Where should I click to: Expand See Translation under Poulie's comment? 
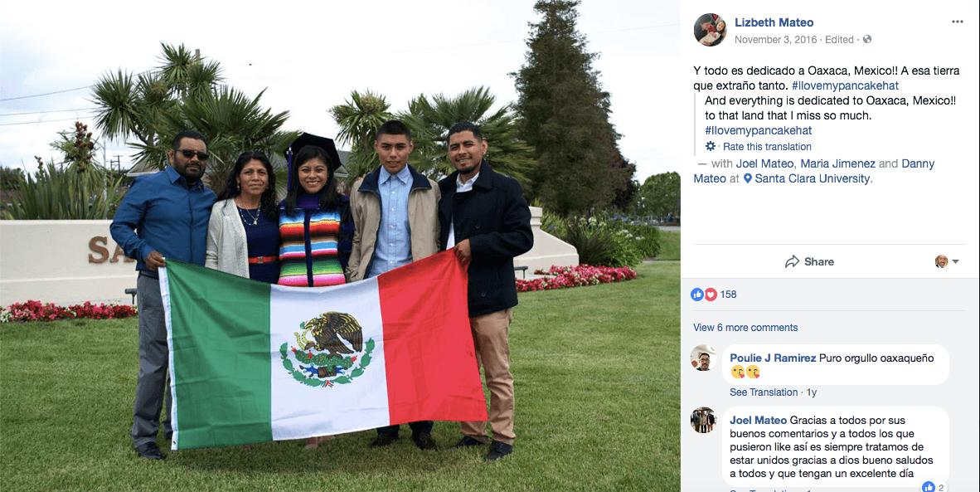[764, 392]
